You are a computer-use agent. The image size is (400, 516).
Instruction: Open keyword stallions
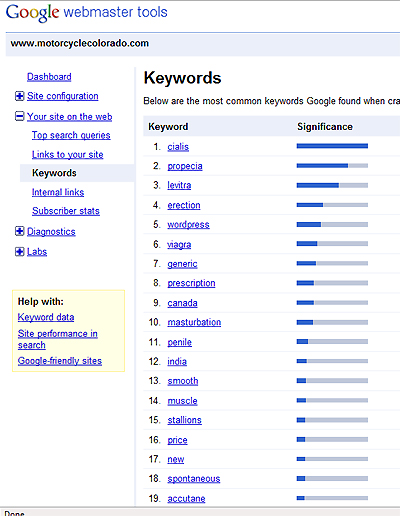(x=184, y=420)
